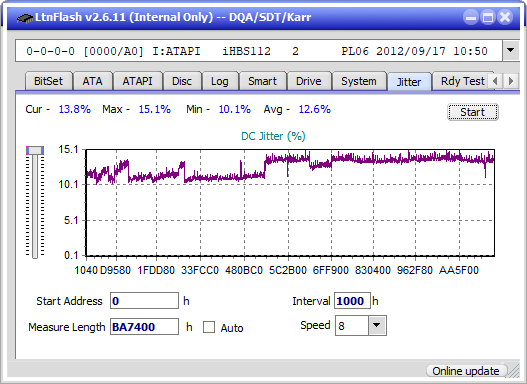Click the 6FF900 axis label
Image resolution: width=527 pixels, height=384 pixels.
click(331, 270)
